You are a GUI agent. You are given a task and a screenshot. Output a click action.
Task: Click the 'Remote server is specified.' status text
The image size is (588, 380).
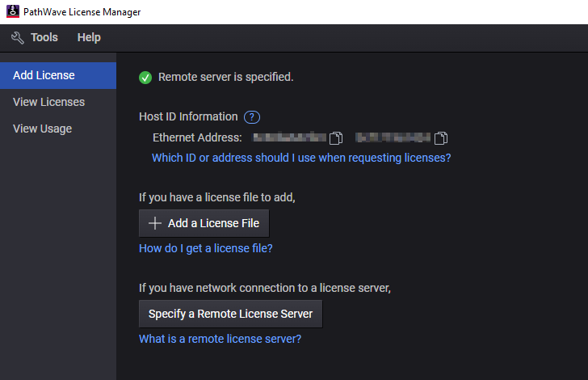tap(226, 77)
